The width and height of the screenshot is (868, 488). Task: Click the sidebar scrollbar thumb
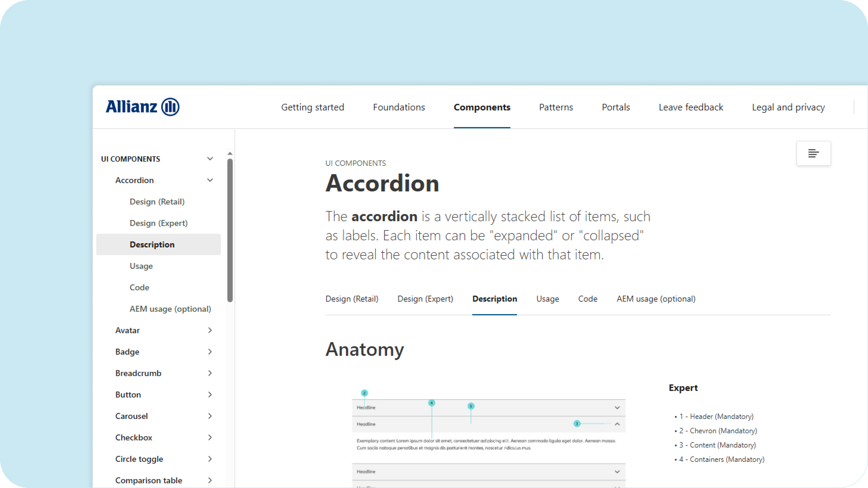pos(230,230)
